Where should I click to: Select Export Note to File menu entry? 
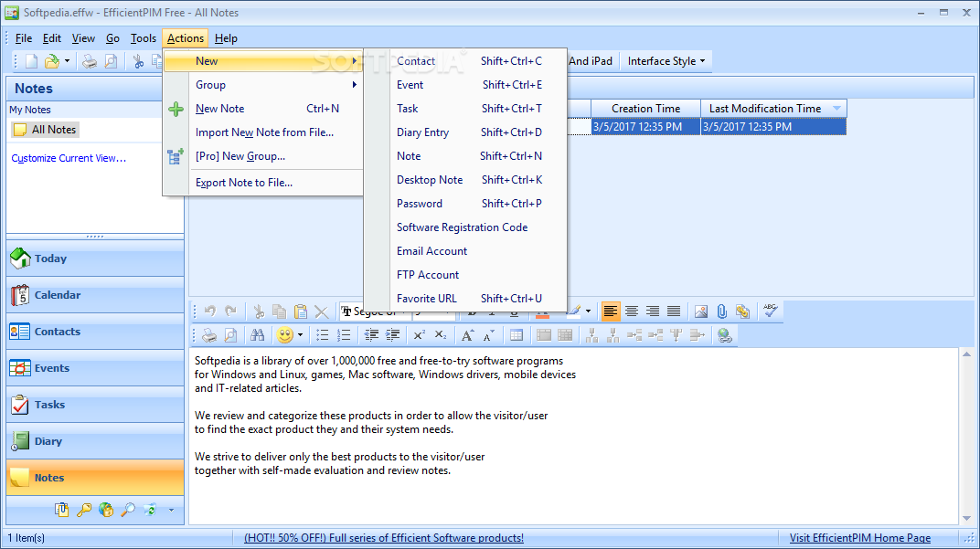[262, 183]
